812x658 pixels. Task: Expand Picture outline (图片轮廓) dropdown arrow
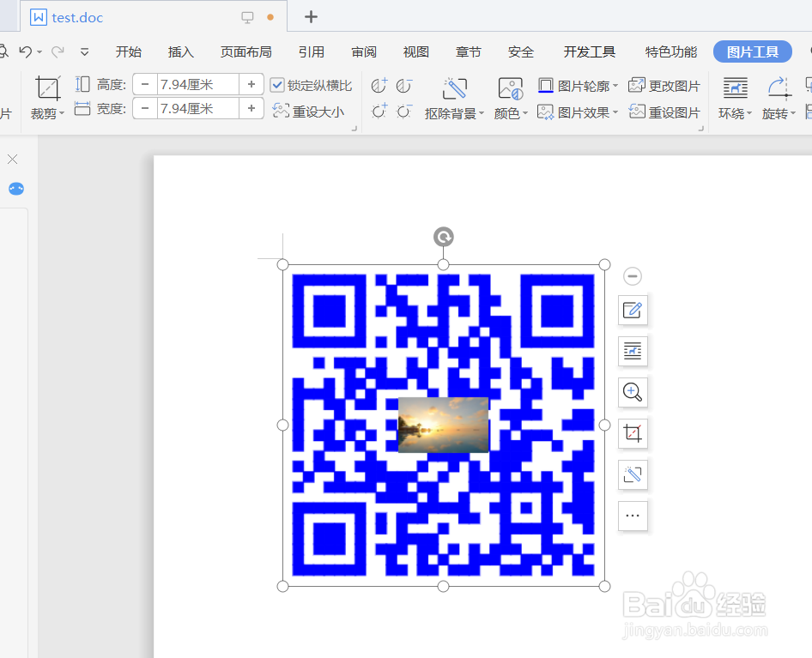pyautogui.click(x=615, y=86)
